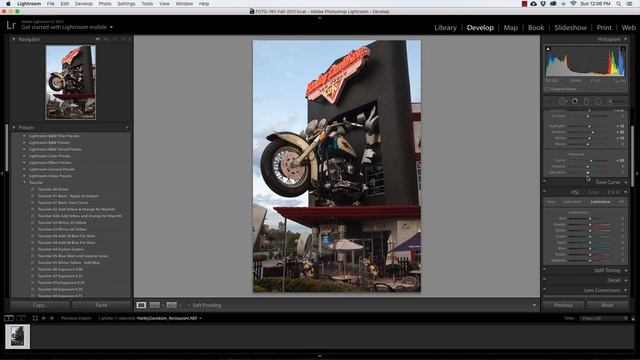Open the Photo menu in menu bar
Screen dimensions: 640x360
(x=105, y=4)
